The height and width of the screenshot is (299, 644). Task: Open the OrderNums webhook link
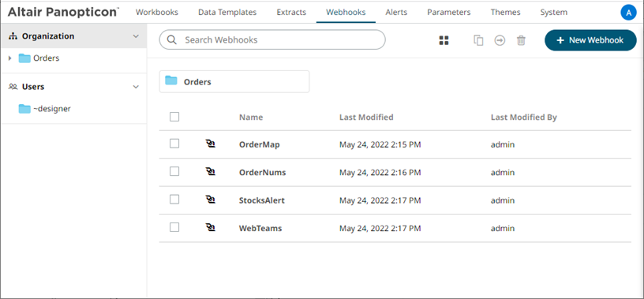coord(263,173)
